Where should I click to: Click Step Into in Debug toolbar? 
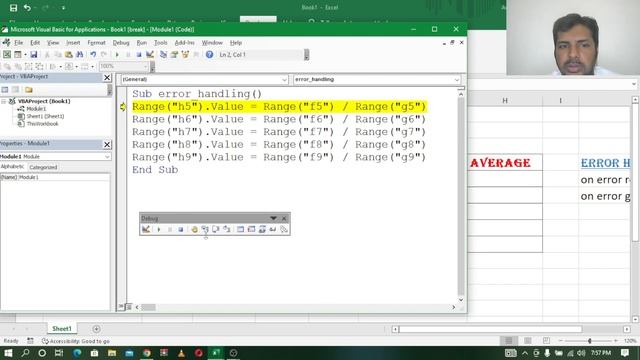(x=205, y=229)
